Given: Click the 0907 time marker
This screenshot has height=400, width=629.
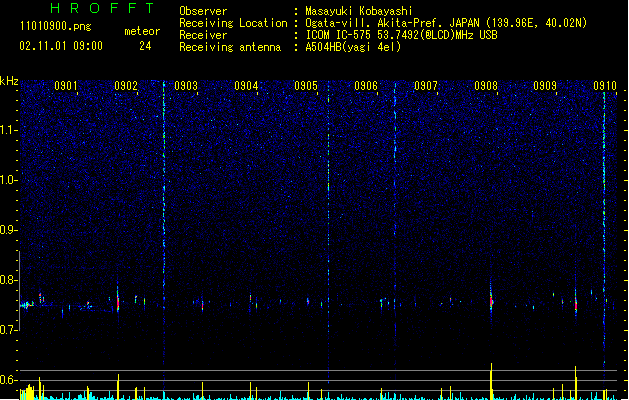Looking at the screenshot, I should (426, 86).
